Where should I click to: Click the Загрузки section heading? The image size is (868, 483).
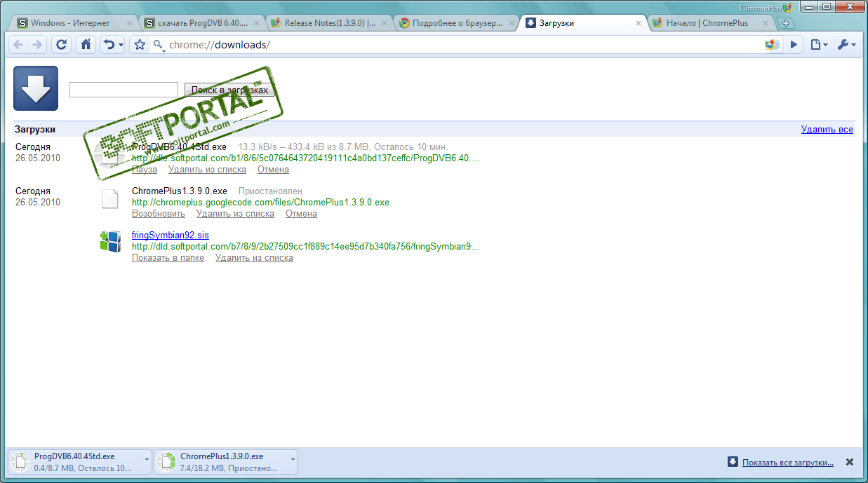pyautogui.click(x=35, y=130)
